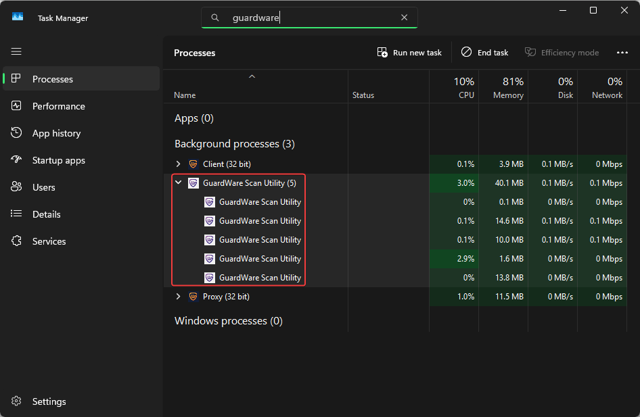Clear the guardware search text

pyautogui.click(x=404, y=18)
